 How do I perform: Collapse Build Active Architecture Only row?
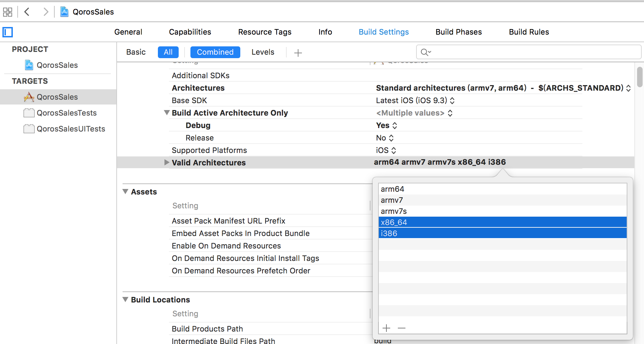[x=167, y=113]
